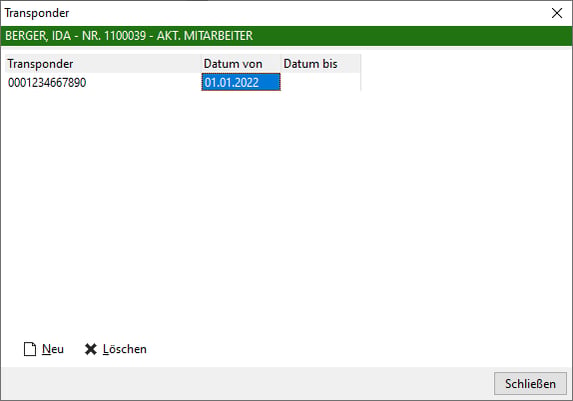Click the Datum bis column header
Image resolution: width=573 pixels, height=401 pixels.
321,64
